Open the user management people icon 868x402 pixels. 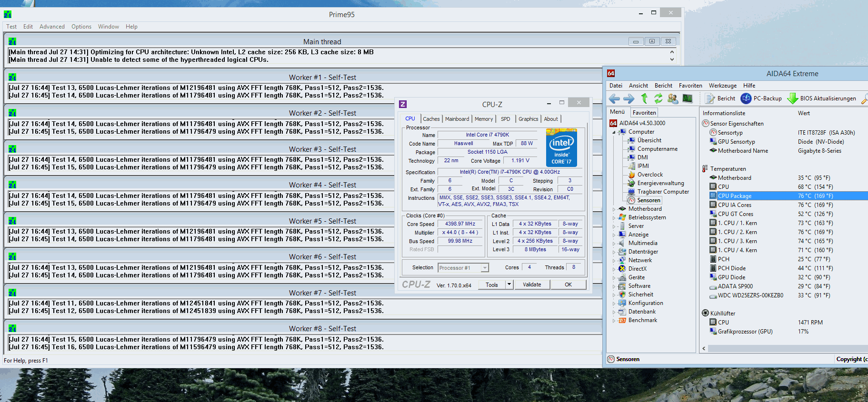coord(673,98)
